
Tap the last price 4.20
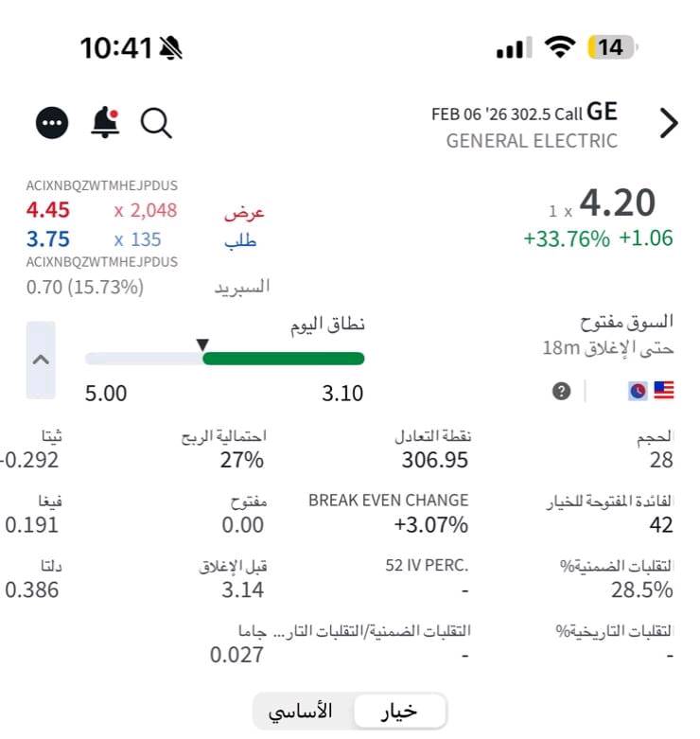point(617,203)
